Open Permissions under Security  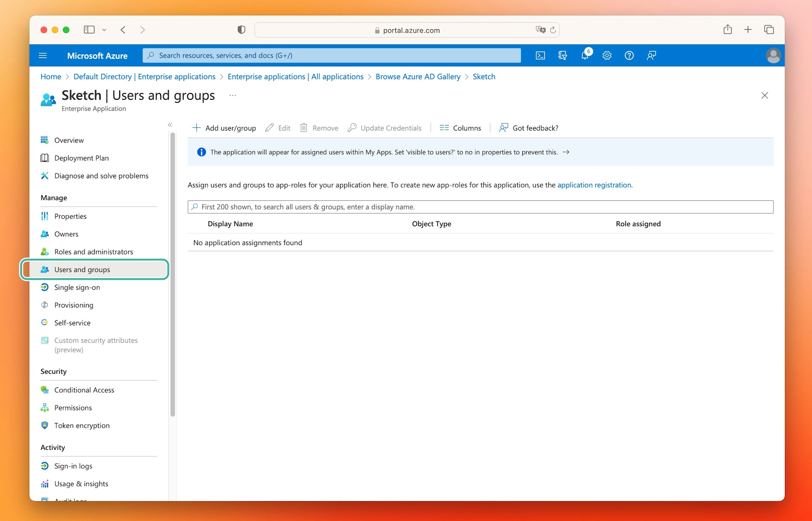73,408
